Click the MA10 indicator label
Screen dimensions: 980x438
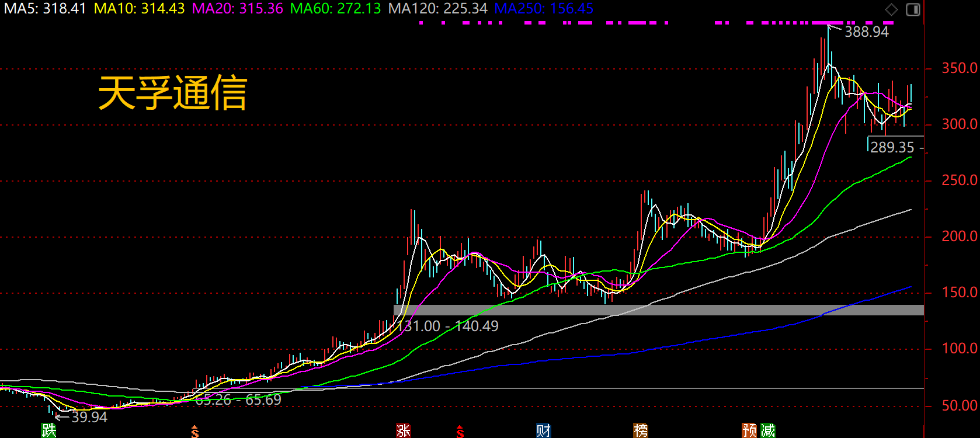pyautogui.click(x=140, y=9)
